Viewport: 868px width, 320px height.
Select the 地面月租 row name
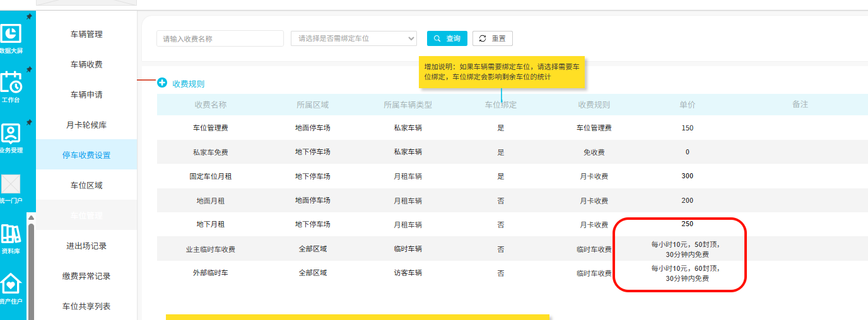point(211,200)
